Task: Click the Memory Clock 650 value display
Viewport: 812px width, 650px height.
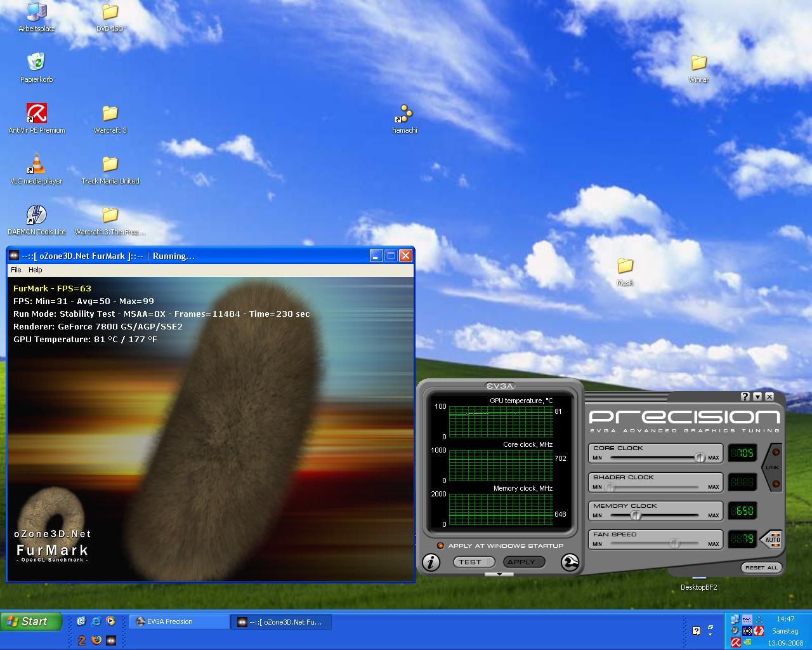Action: click(x=742, y=510)
